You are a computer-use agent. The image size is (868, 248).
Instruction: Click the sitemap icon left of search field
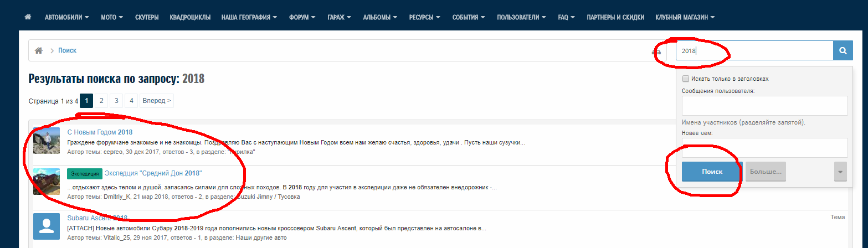(x=657, y=51)
